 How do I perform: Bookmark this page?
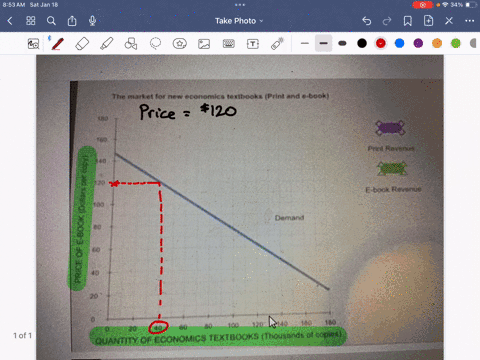click(407, 21)
